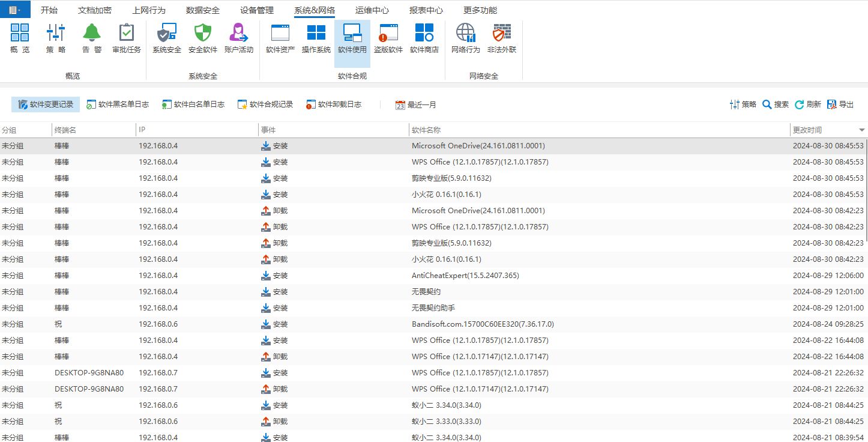Screen dimensions: 868x442
Task: Expand the application menu dropdown at top-left
Action: point(15,10)
